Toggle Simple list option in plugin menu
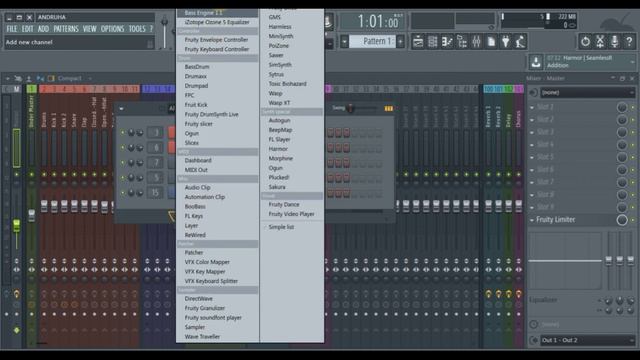This screenshot has width=640, height=360. [281, 227]
